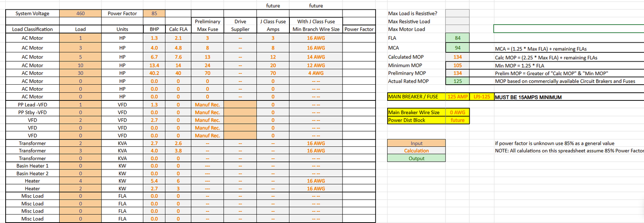The height and width of the screenshot is (223, 644).
Task: Select the LPJ-125 fuse cell
Action: 482,97
